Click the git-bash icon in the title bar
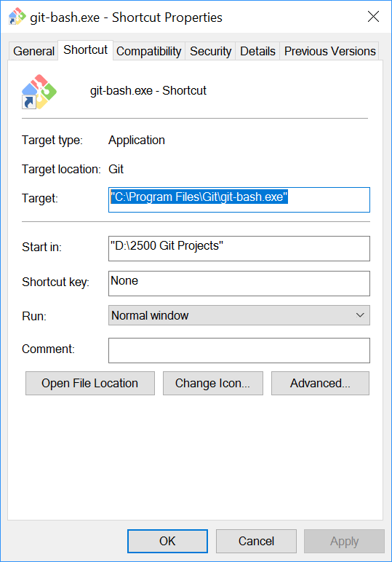The width and height of the screenshot is (392, 562). point(17,17)
